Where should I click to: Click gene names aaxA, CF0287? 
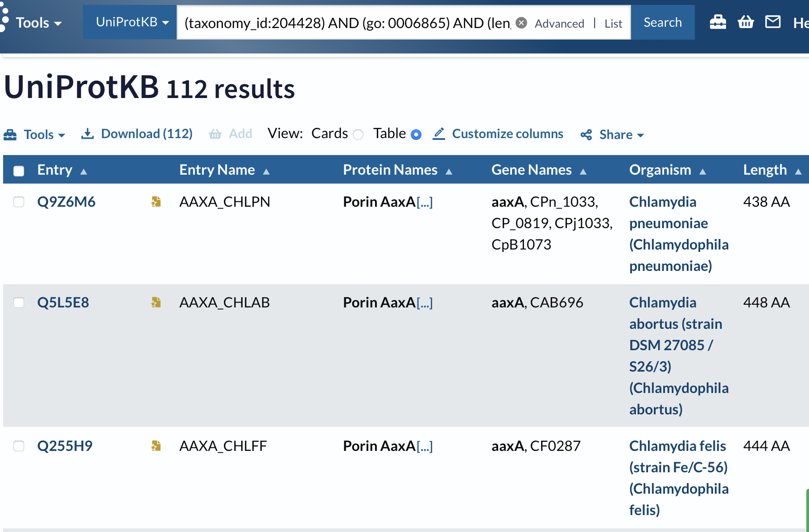coord(536,446)
